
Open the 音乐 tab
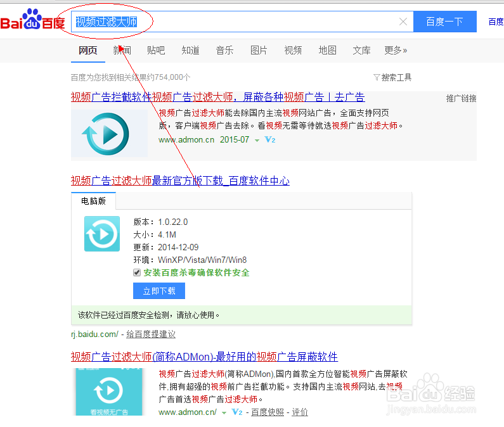pos(224,51)
